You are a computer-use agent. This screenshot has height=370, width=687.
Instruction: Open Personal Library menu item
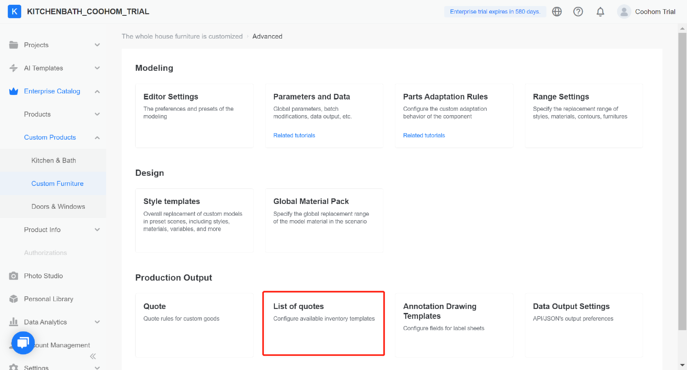49,299
